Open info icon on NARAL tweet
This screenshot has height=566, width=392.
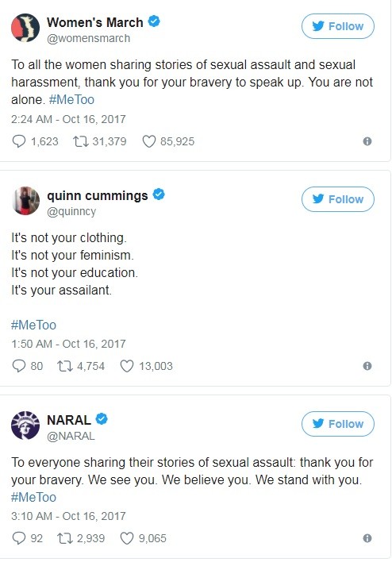[x=367, y=538]
